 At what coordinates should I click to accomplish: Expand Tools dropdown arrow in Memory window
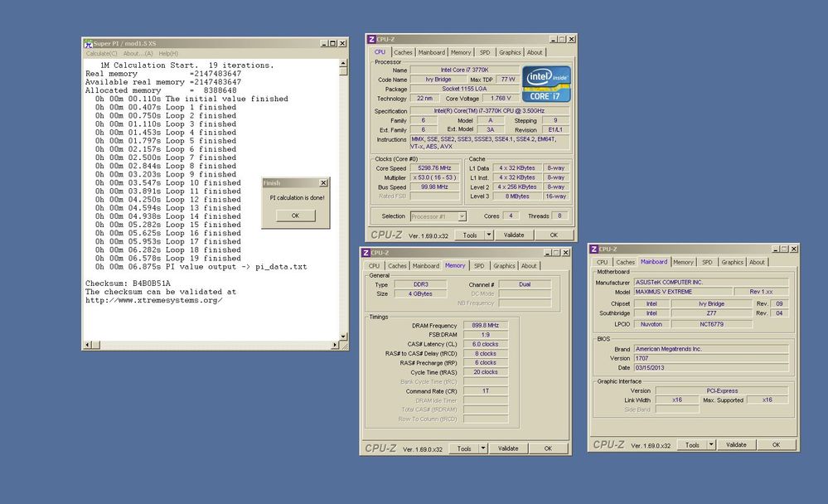483,448
